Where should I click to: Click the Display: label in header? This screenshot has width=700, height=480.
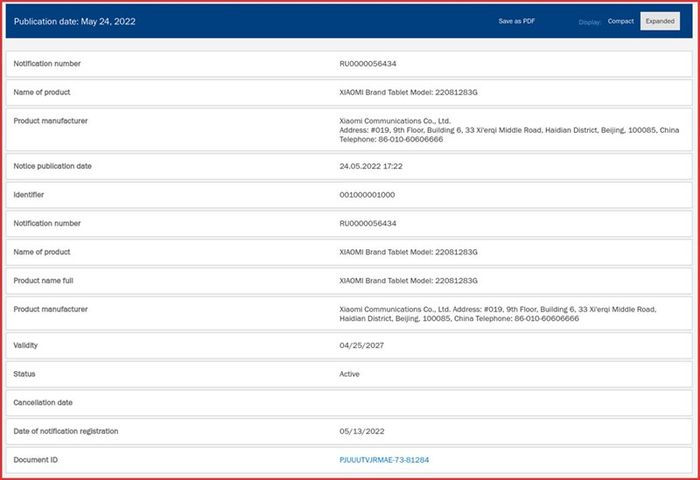(589, 22)
